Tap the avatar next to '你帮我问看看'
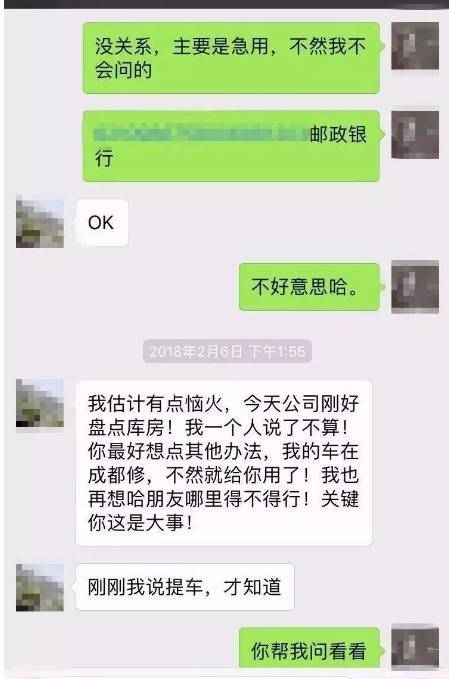Screen dimensions: 449x679 click(x=415, y=647)
